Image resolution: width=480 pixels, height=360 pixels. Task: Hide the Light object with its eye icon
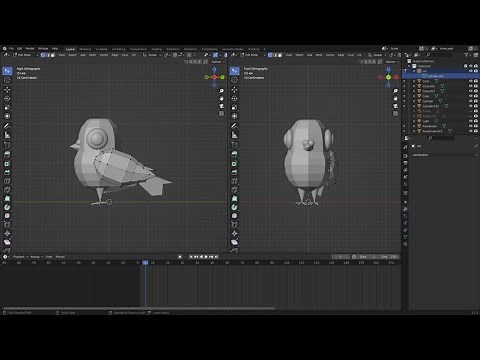pos(471,121)
